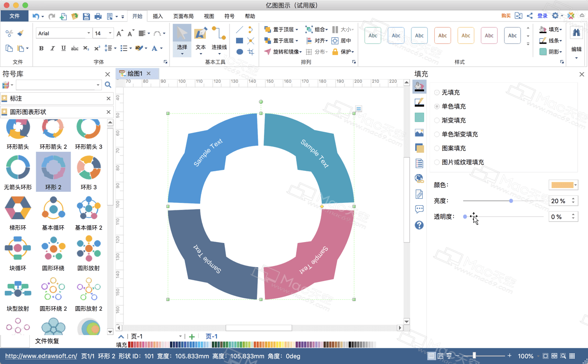This screenshot has width=588, height=364.
Task: Click the Save icon in quick toolbar
Action: click(x=86, y=16)
